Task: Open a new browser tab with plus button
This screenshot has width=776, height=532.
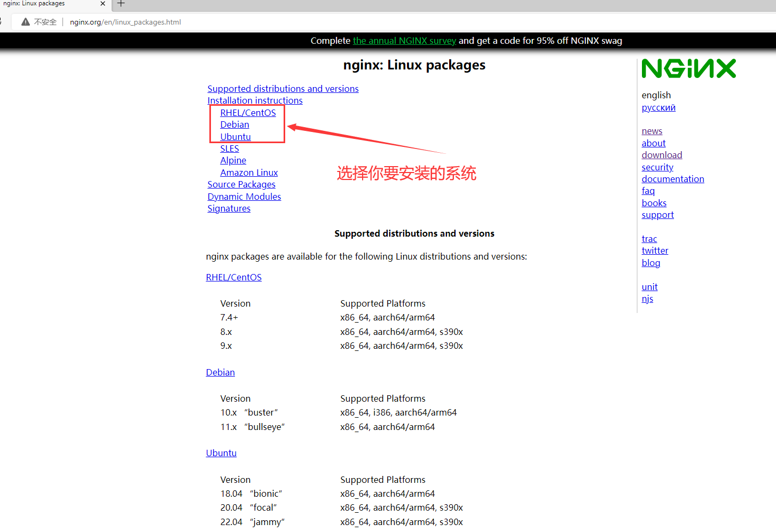Action: pos(121,4)
